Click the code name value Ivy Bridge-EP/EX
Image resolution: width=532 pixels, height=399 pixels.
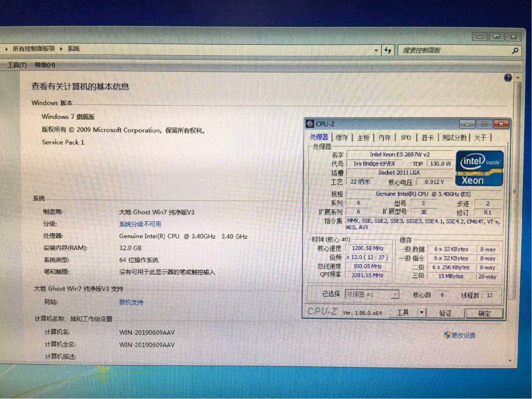tap(374, 163)
